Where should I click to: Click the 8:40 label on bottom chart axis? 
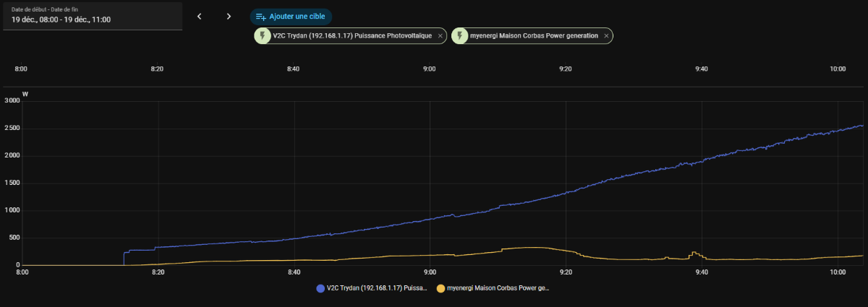(x=293, y=272)
